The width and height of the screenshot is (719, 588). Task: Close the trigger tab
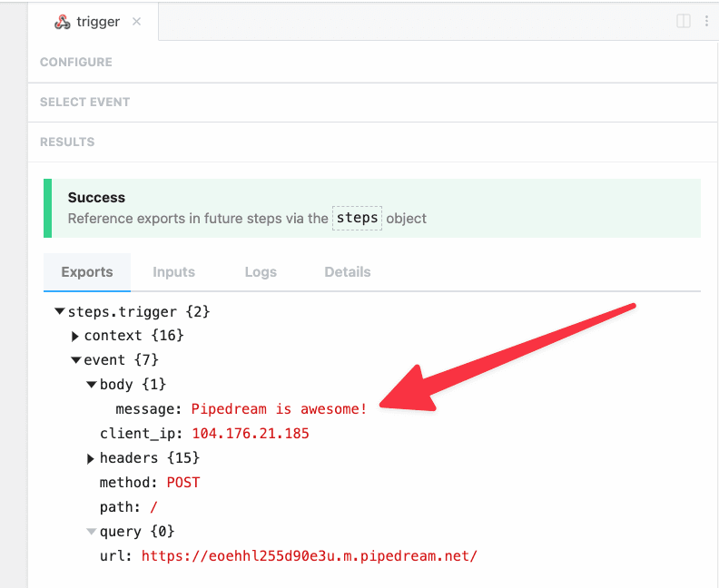point(136,22)
